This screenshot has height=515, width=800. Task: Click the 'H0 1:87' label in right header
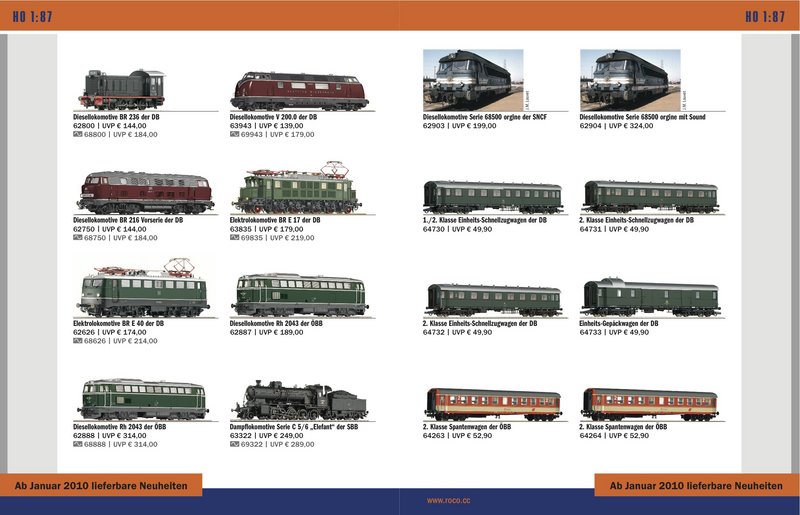(765, 17)
